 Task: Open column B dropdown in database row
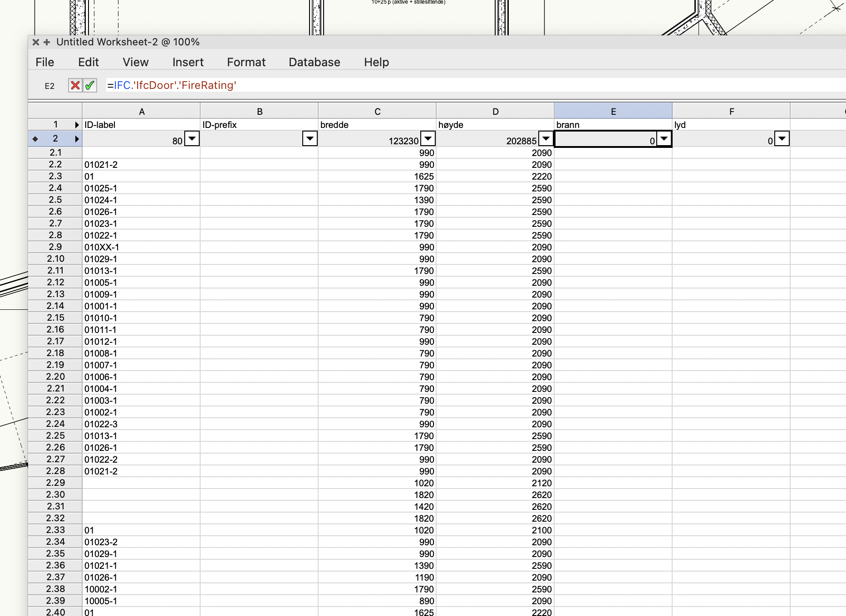point(310,138)
